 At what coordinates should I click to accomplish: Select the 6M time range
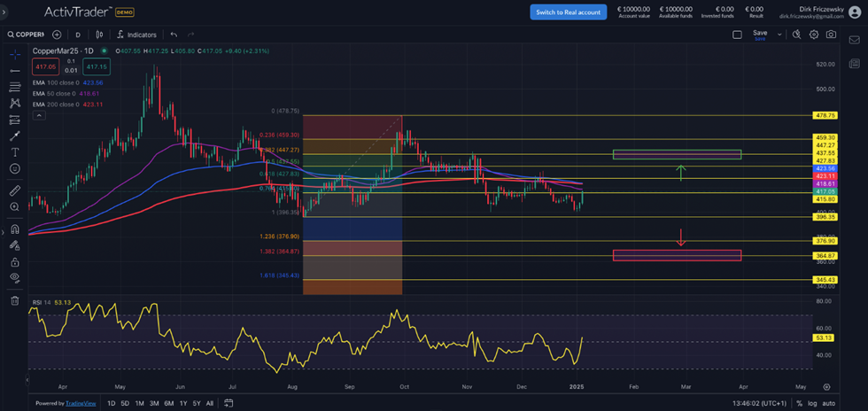click(168, 403)
